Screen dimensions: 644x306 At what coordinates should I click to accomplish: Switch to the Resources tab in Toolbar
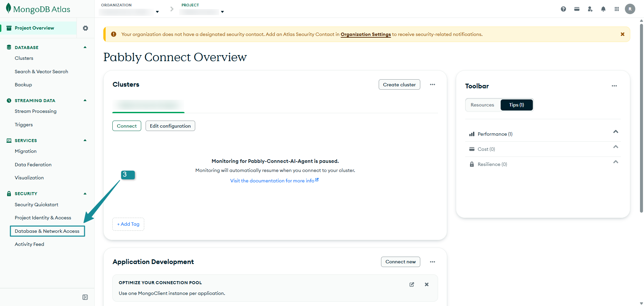[x=482, y=105]
